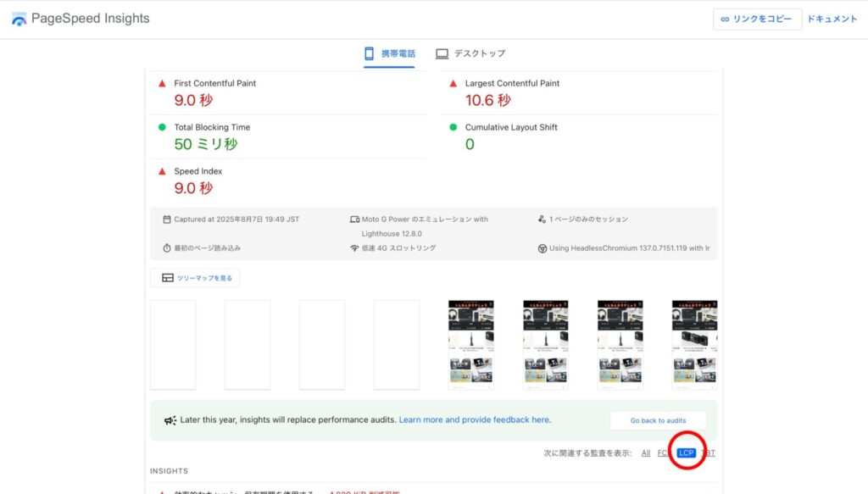The height and width of the screenshot is (494, 868).
Task: Click the device icon beside Moto G Power
Action: [x=354, y=219]
